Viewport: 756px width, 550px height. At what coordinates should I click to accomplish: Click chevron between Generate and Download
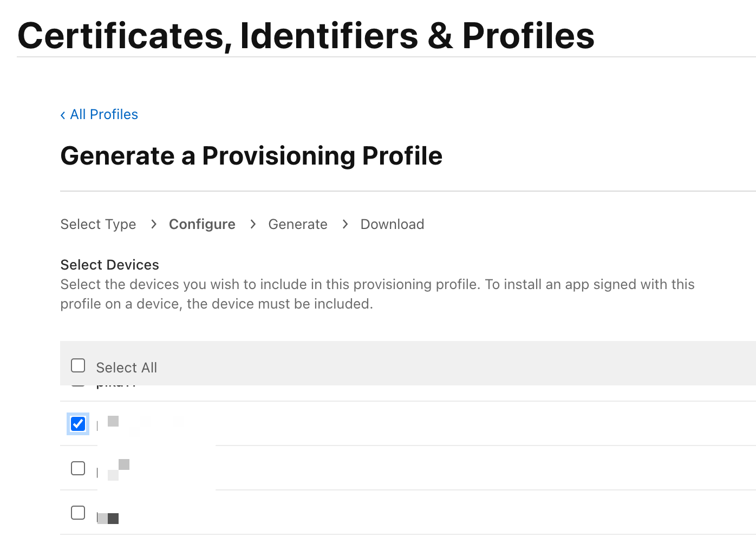[345, 224]
